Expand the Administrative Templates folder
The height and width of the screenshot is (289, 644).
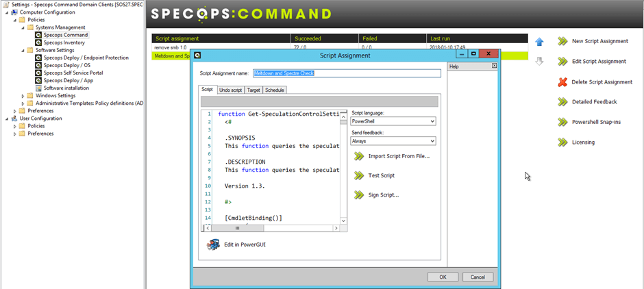(x=23, y=103)
